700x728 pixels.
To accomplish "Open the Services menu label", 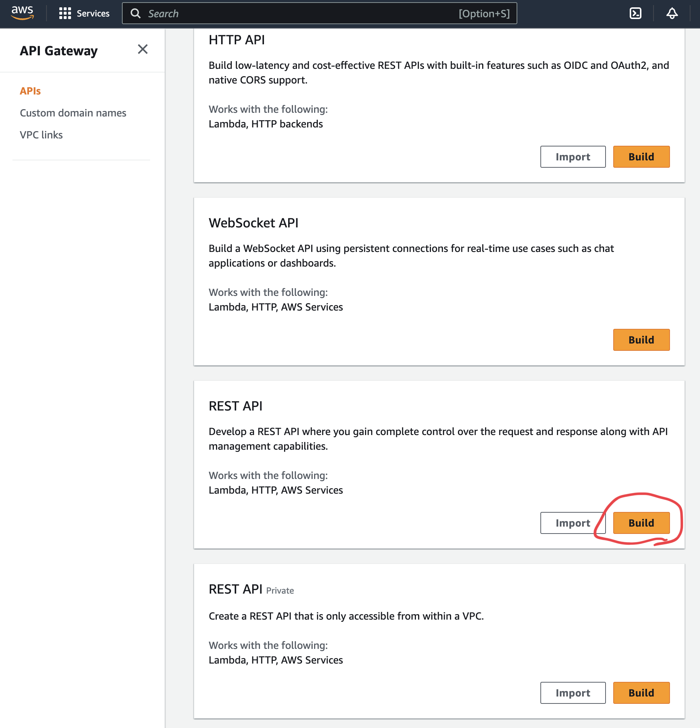I will click(x=93, y=14).
